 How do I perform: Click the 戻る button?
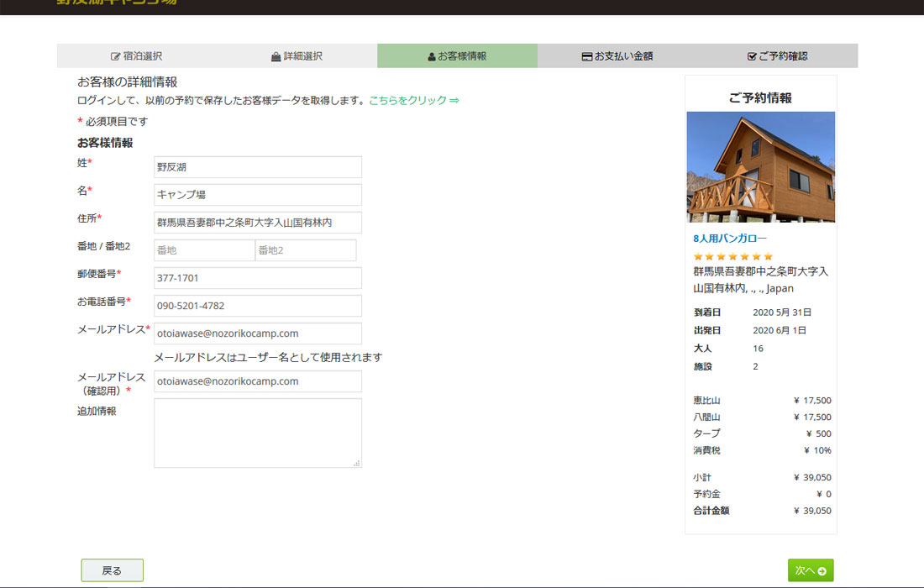point(112,570)
